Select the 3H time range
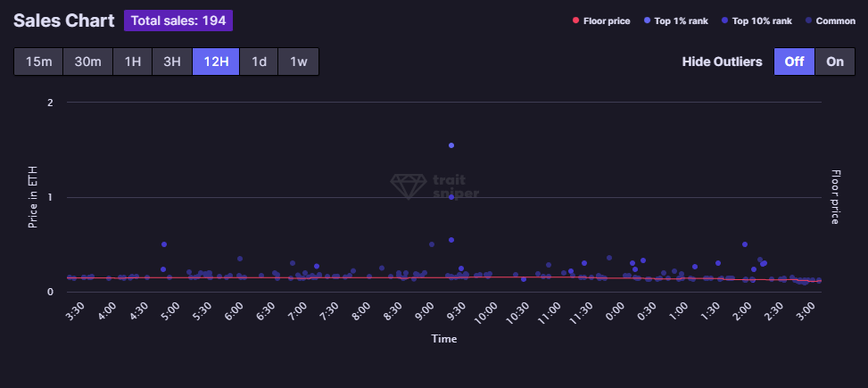The image size is (868, 388). click(171, 62)
